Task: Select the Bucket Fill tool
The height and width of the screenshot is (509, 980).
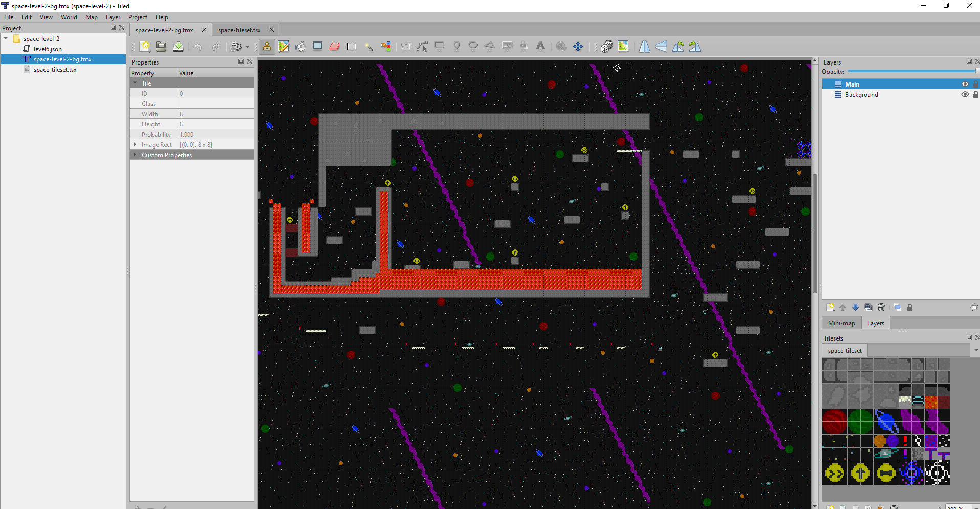Action: coord(300,47)
